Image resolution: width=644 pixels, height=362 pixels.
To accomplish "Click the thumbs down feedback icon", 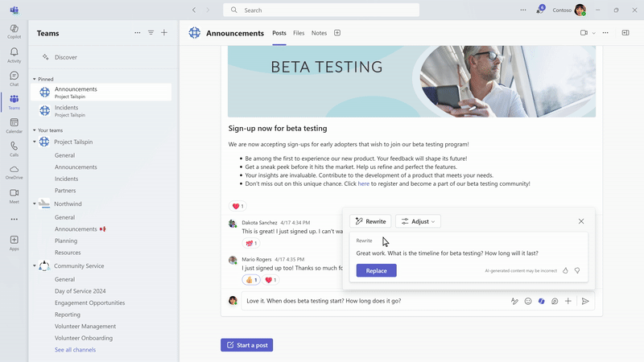I will pos(577,270).
